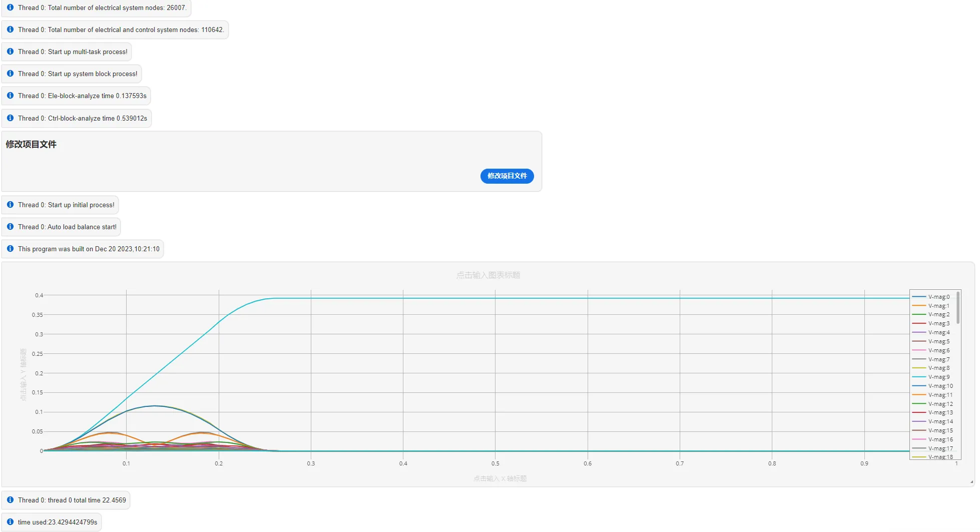The height and width of the screenshot is (532, 980).
Task: Click message 'time used:23.4294424799s'
Action: click(x=58, y=522)
